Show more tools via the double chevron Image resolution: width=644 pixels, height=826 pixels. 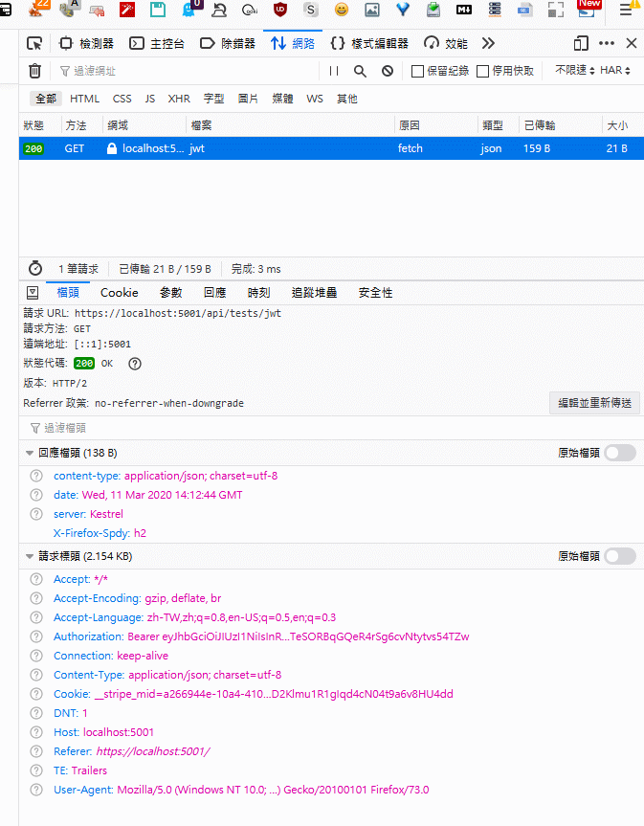click(488, 44)
